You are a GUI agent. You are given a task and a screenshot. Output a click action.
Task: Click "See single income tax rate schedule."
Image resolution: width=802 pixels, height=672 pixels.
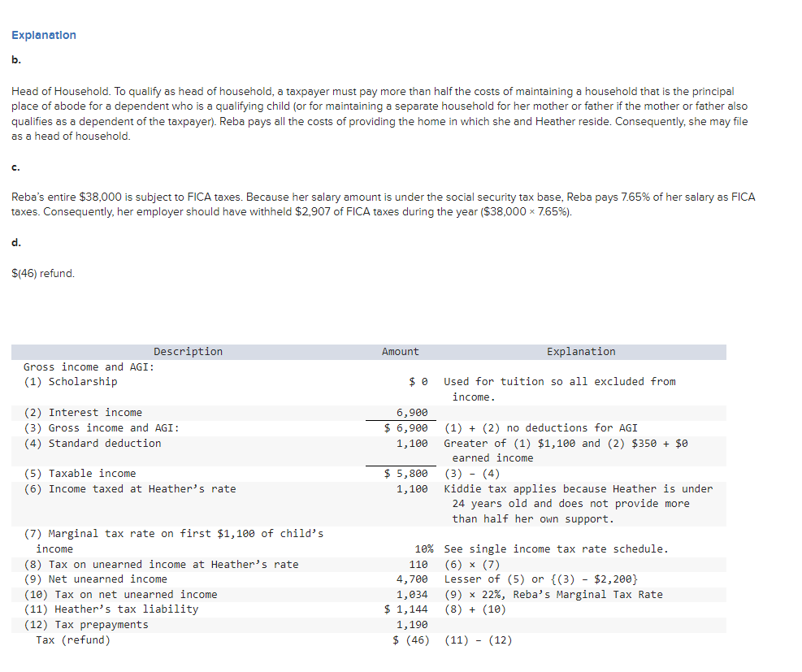coord(557,549)
